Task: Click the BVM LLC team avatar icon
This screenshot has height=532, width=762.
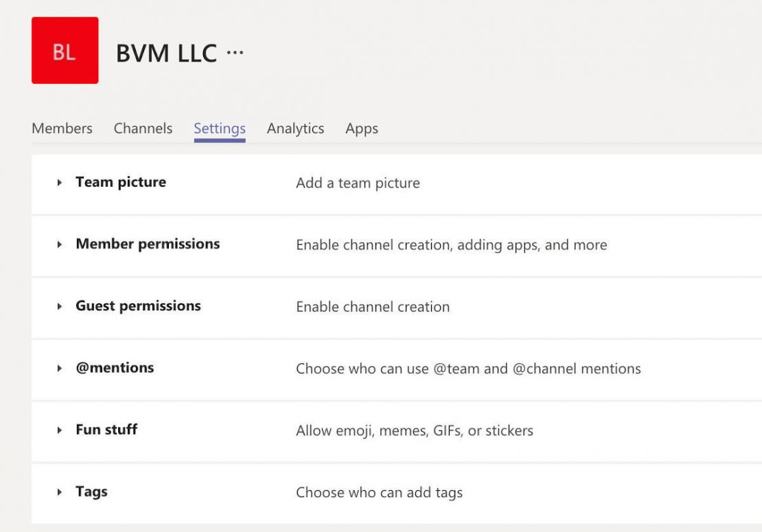Action: [x=65, y=51]
